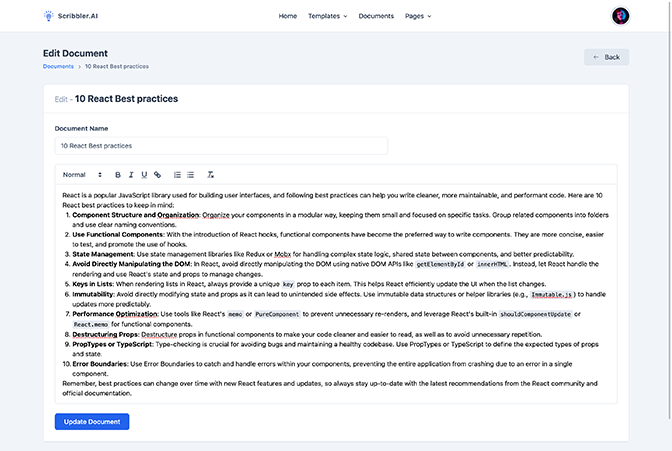Click 'Error Boundaries' list item heading

coord(100,364)
